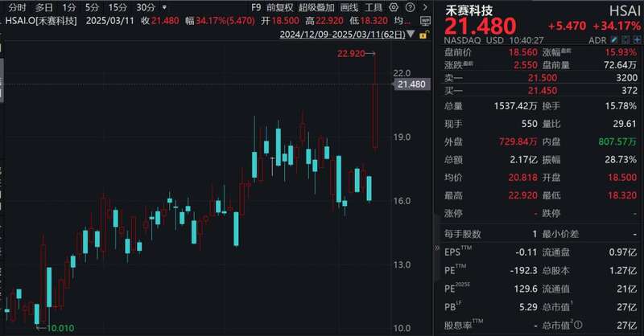Click the plus add-to-watchlist icon beside ADR
This screenshot has width=644, height=336.
click(637, 40)
